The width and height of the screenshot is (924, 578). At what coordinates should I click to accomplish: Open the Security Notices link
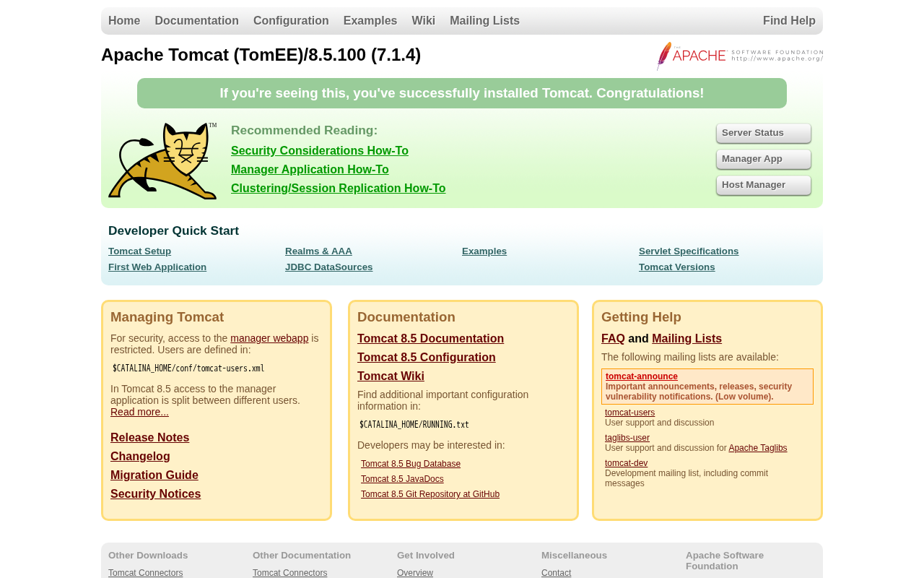155,494
